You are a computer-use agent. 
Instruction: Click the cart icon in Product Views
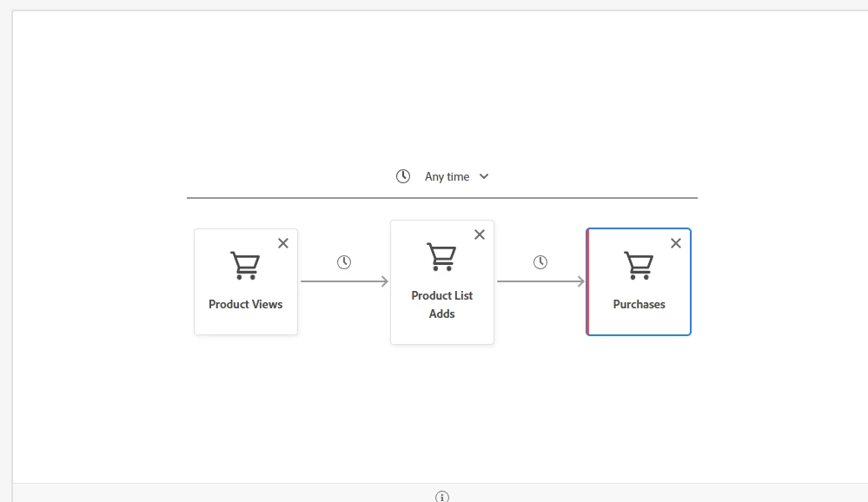pos(245,266)
